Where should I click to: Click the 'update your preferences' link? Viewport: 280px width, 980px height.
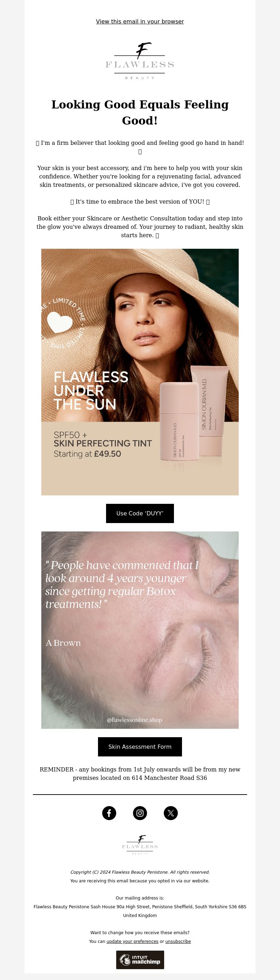pos(132,941)
